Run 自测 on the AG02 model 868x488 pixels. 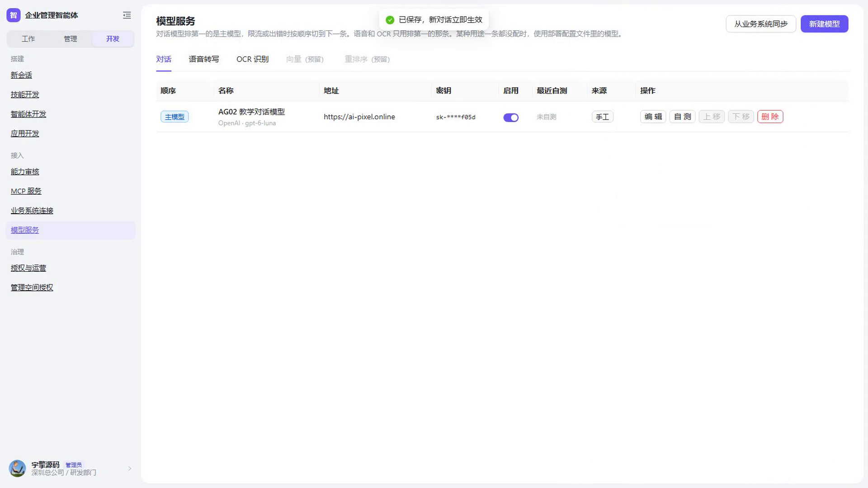point(682,117)
